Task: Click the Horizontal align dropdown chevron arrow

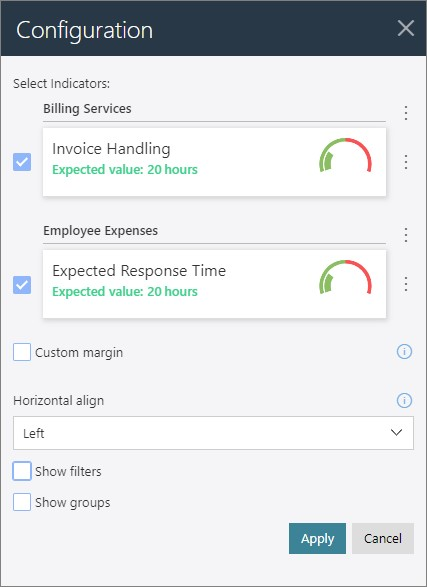Action: pos(396,433)
